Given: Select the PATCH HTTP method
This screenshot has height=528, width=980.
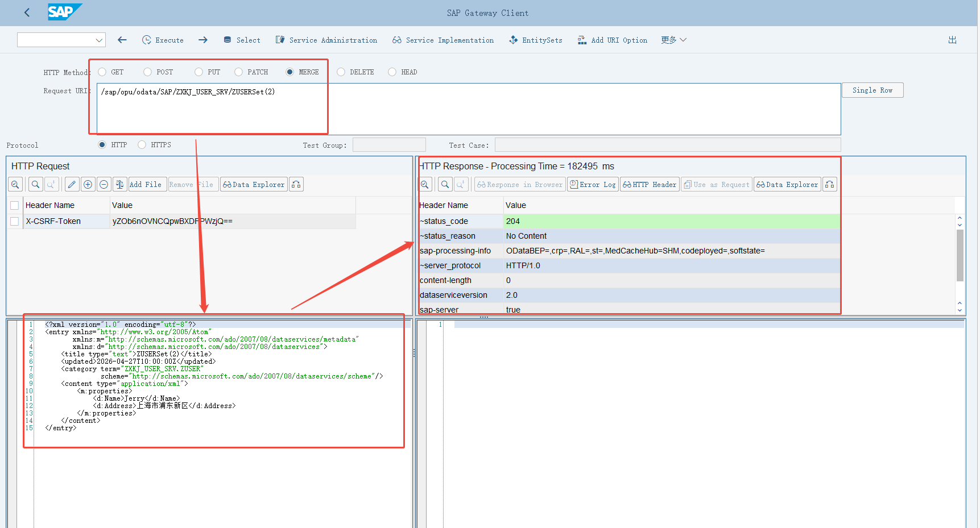Looking at the screenshot, I should (x=239, y=72).
